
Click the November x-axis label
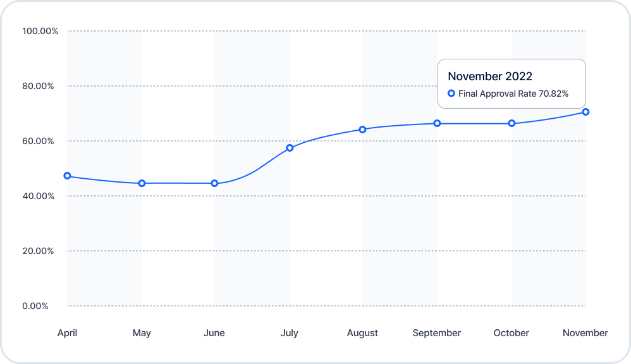585,333
